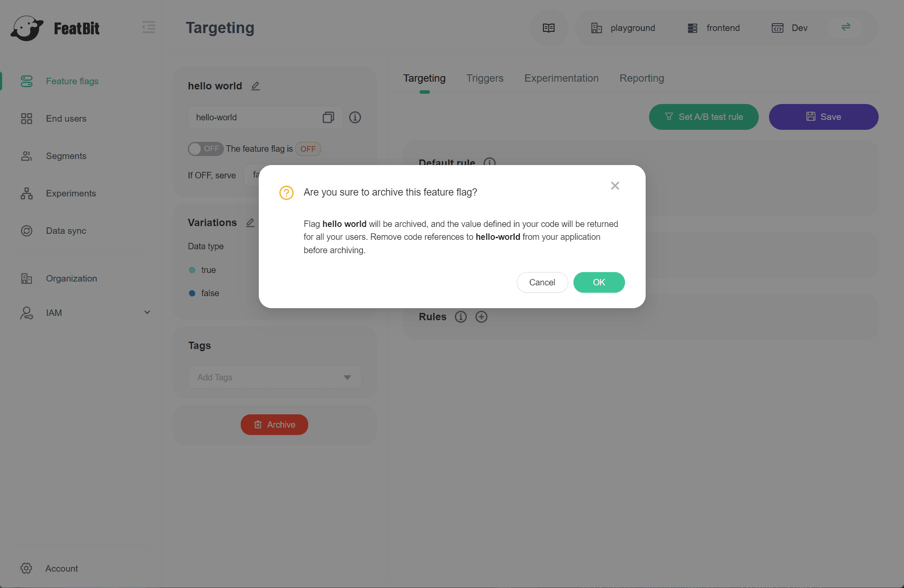Viewport: 904px width, 588px height.
Task: Edit the Variations pencil icon
Action: coord(250,223)
